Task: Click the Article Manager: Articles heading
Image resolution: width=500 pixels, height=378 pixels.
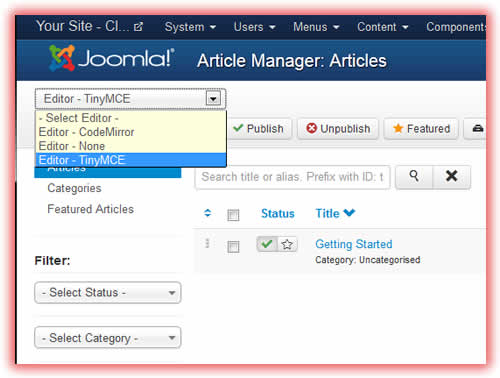Action: click(x=292, y=61)
